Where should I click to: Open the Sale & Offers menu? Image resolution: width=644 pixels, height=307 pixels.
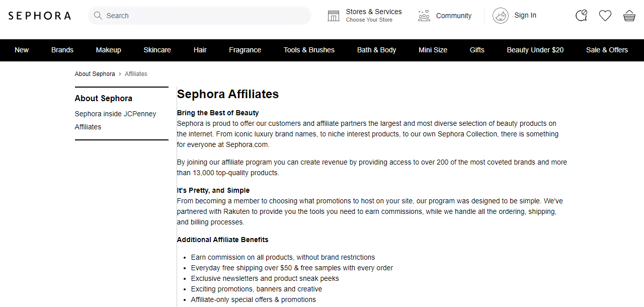(x=607, y=50)
